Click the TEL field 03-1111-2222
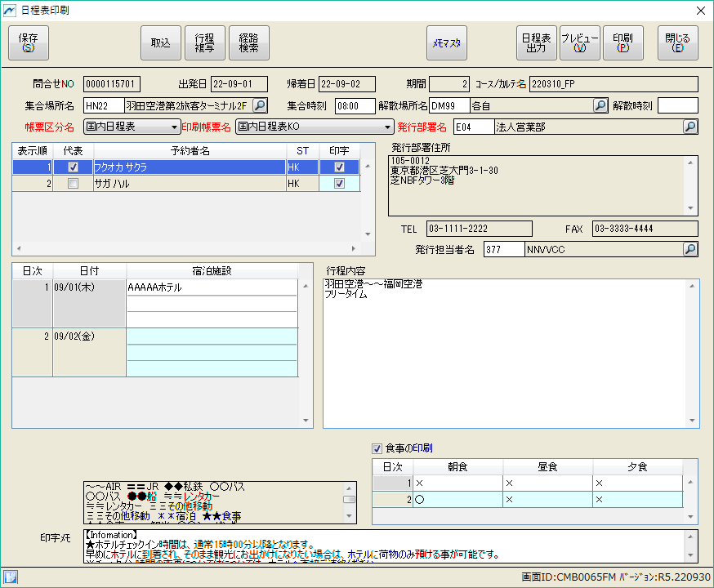The image size is (714, 588). pos(479,229)
